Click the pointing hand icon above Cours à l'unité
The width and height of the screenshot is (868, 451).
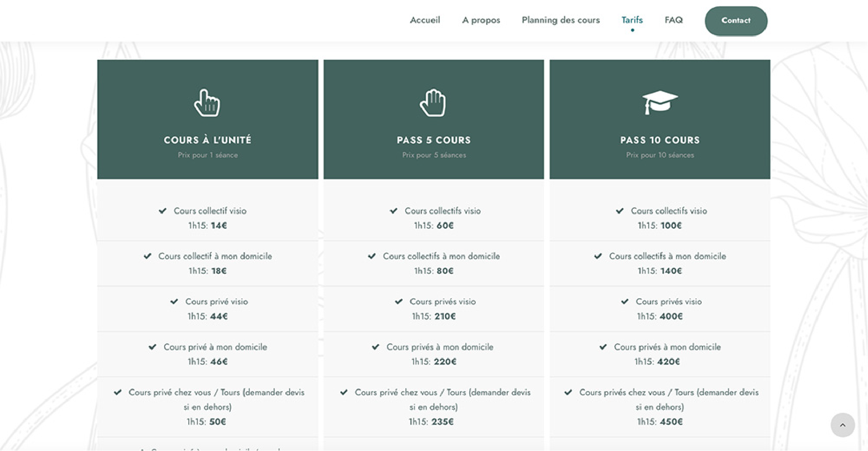(x=207, y=103)
